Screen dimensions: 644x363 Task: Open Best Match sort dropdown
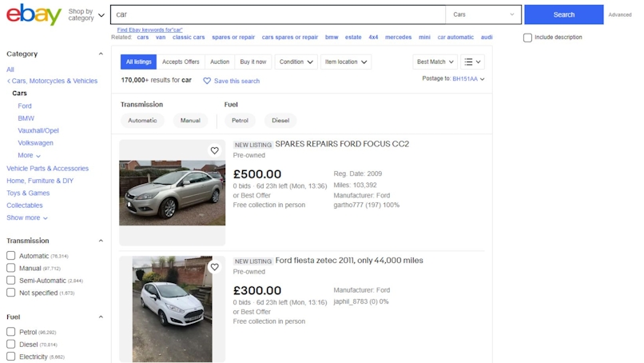pos(435,62)
